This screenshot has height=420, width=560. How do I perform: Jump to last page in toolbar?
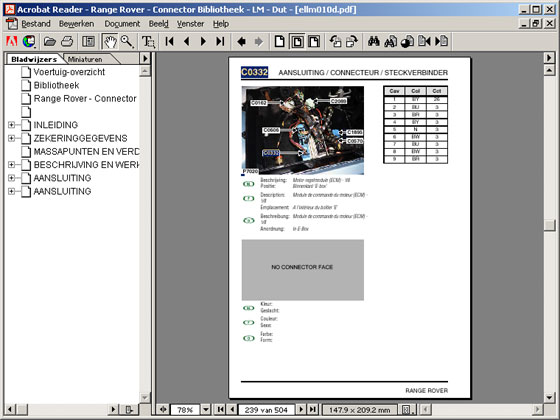220,41
